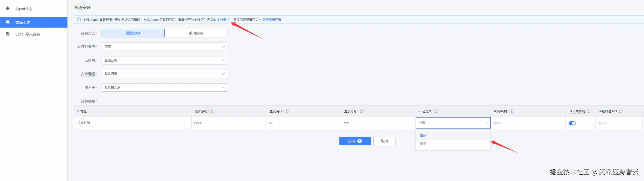The height and width of the screenshot is (181, 644).
Task: Select 密钥 option in the dropdown list
Action: point(453,144)
